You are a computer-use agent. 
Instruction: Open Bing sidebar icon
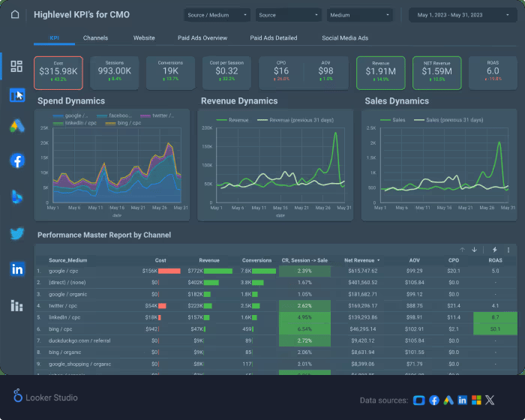coord(16,196)
